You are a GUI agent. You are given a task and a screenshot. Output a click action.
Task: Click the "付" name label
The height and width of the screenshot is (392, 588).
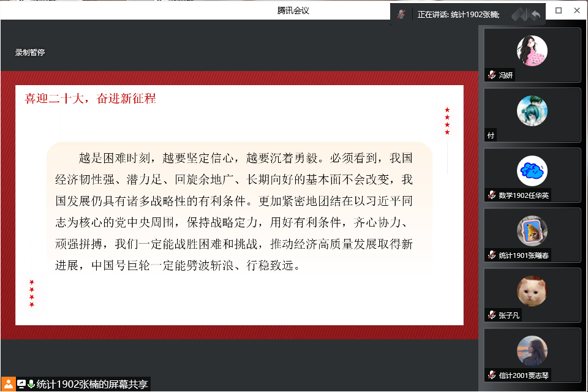tap(491, 135)
